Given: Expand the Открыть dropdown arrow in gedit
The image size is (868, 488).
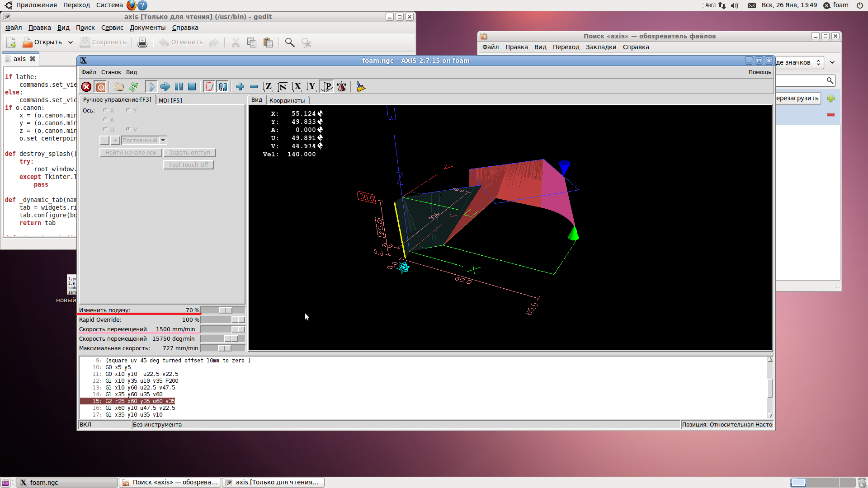Looking at the screenshot, I should [x=71, y=42].
